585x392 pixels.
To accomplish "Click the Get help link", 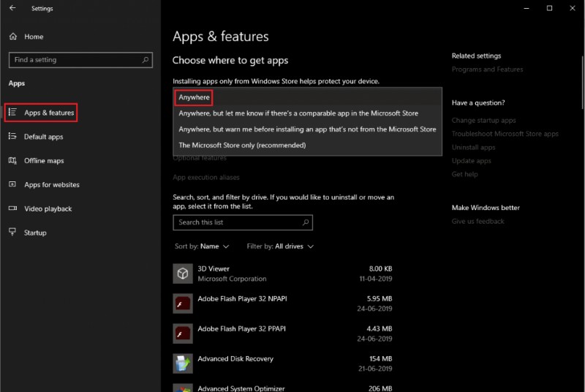I will (x=464, y=174).
